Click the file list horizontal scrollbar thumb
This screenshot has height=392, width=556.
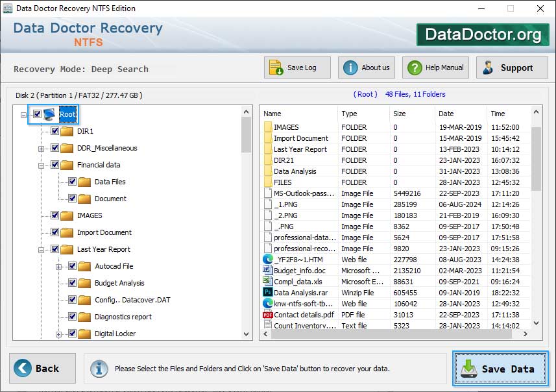pyautogui.click(x=391, y=334)
